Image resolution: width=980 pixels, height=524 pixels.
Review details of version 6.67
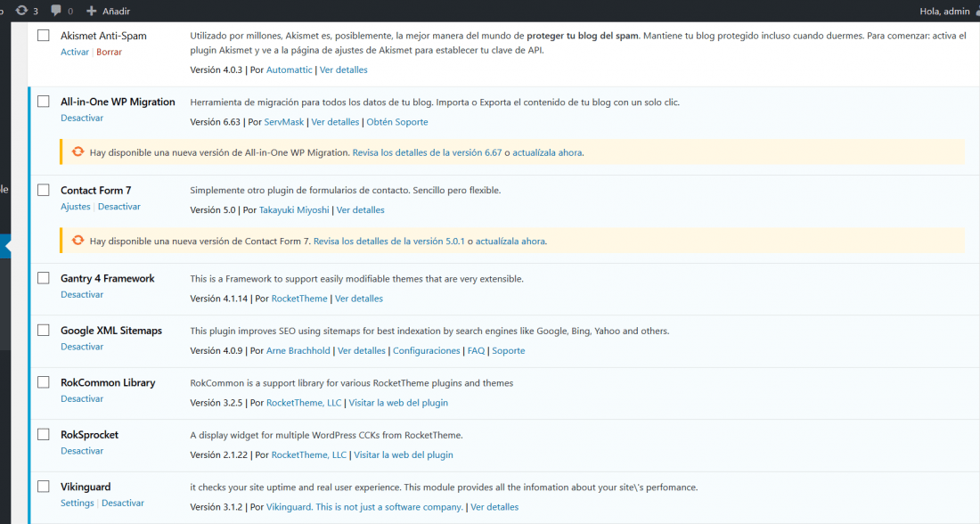coord(427,152)
